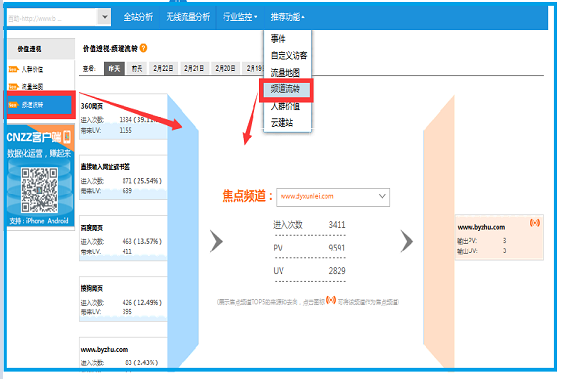562x379 pixels.
Task: Select 事件 from the 推荐功能 menu
Action: pyautogui.click(x=278, y=38)
